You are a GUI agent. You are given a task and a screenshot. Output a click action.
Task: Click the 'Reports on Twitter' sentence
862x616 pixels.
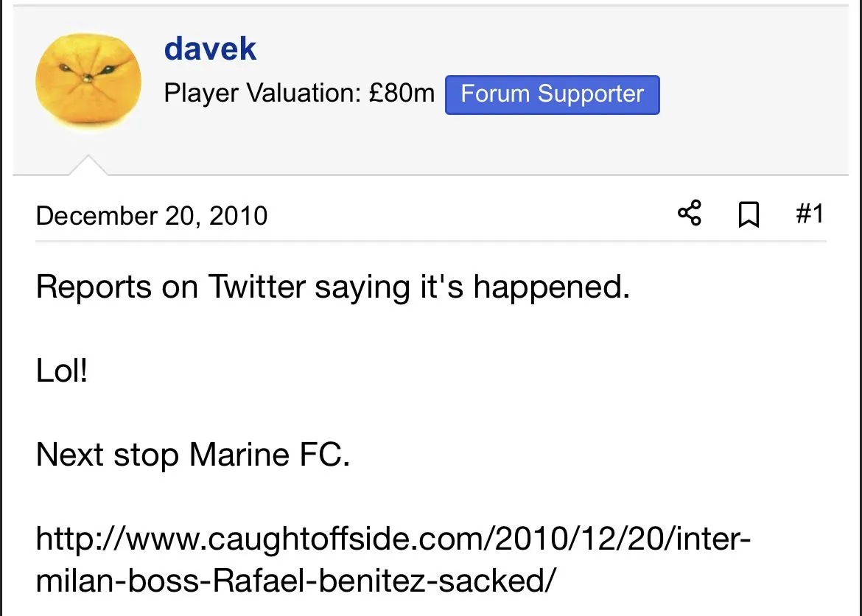pyautogui.click(x=332, y=287)
